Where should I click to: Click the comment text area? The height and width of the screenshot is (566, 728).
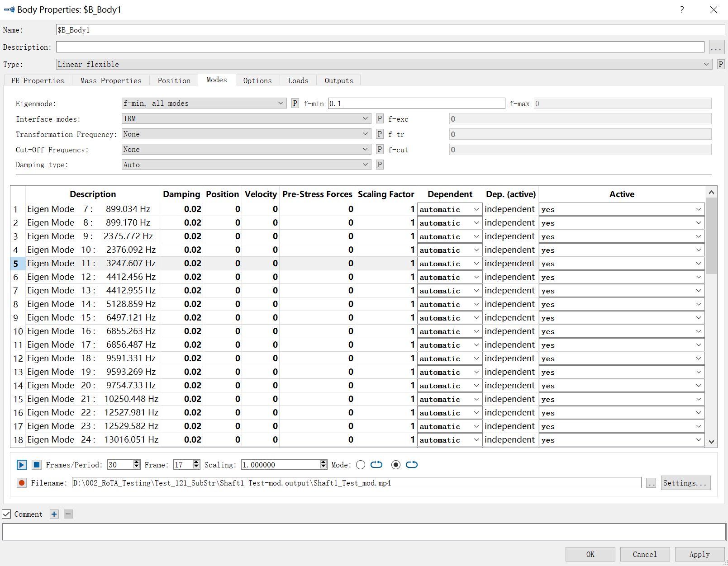coord(364,532)
